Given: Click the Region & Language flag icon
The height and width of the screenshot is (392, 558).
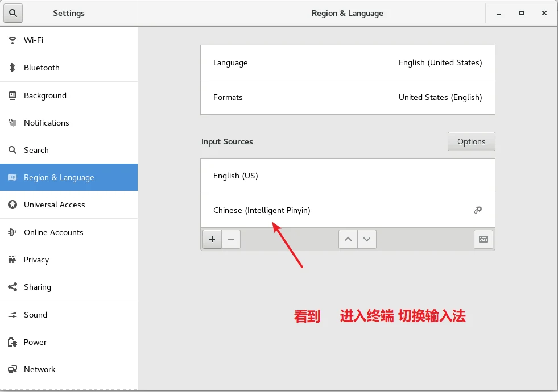Looking at the screenshot, I should point(13,177).
